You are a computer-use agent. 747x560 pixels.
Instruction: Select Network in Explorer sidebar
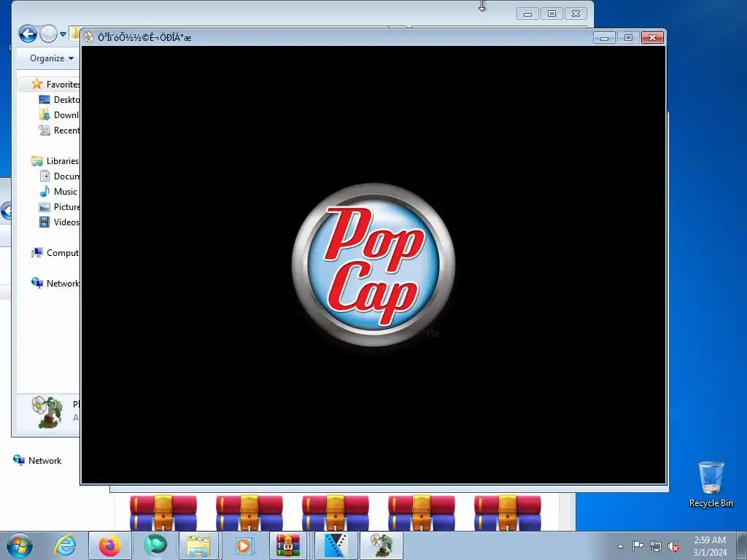click(55, 284)
